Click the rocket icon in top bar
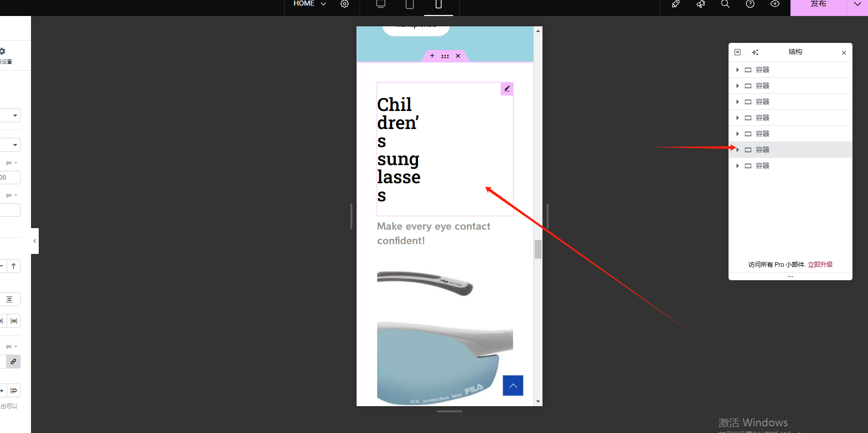 (675, 4)
